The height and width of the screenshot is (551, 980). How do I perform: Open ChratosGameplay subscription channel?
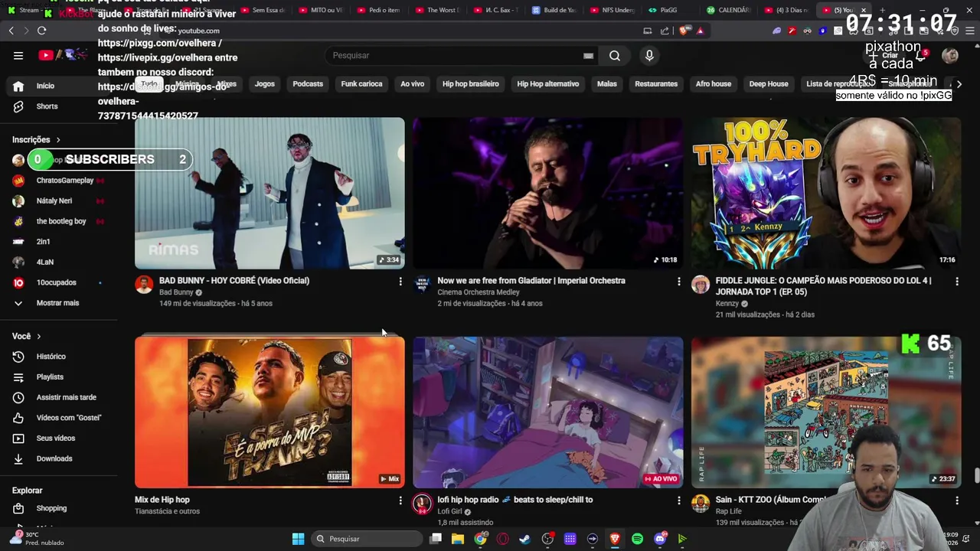point(58,181)
